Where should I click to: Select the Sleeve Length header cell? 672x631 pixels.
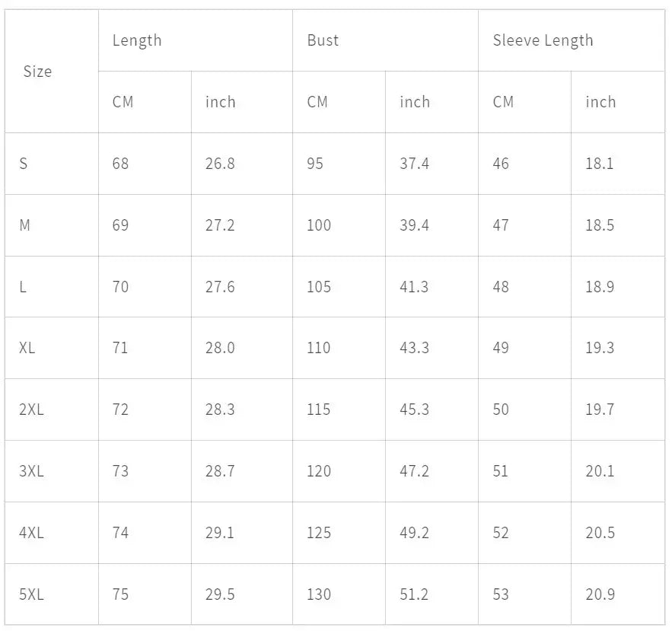coord(543,40)
